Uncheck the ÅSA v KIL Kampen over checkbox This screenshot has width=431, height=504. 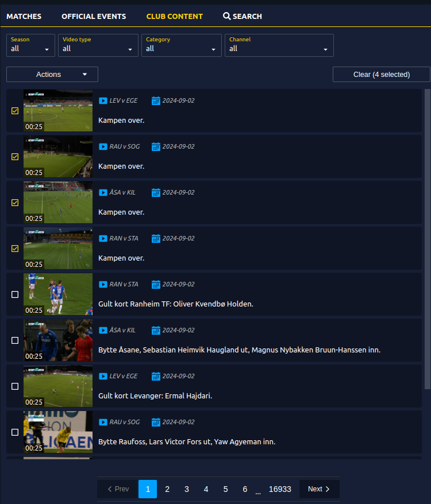[x=15, y=203]
